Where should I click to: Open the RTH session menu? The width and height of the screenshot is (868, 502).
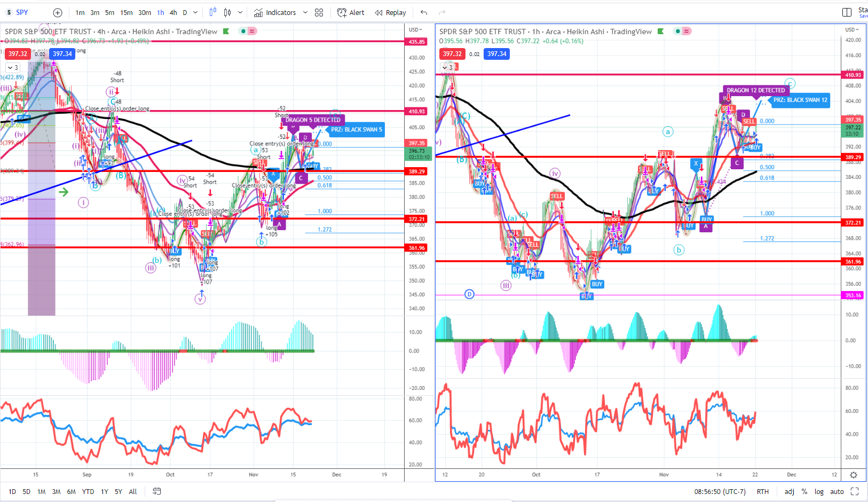tap(763, 492)
